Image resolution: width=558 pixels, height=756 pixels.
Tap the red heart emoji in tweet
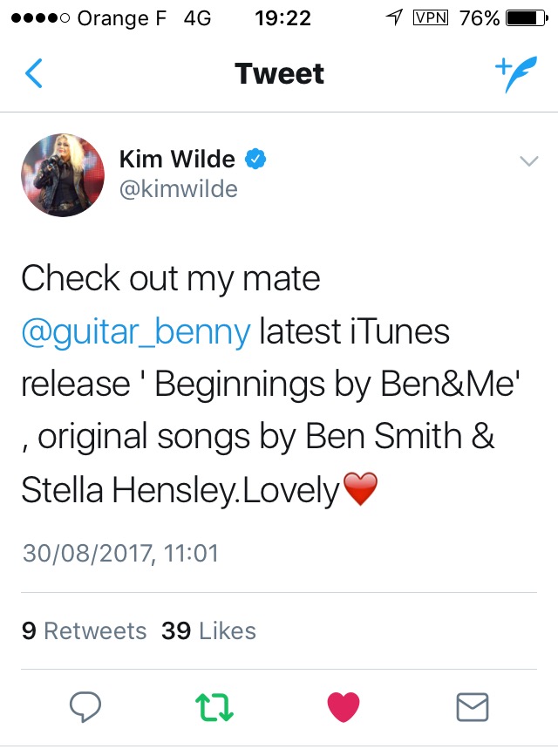coord(359,491)
